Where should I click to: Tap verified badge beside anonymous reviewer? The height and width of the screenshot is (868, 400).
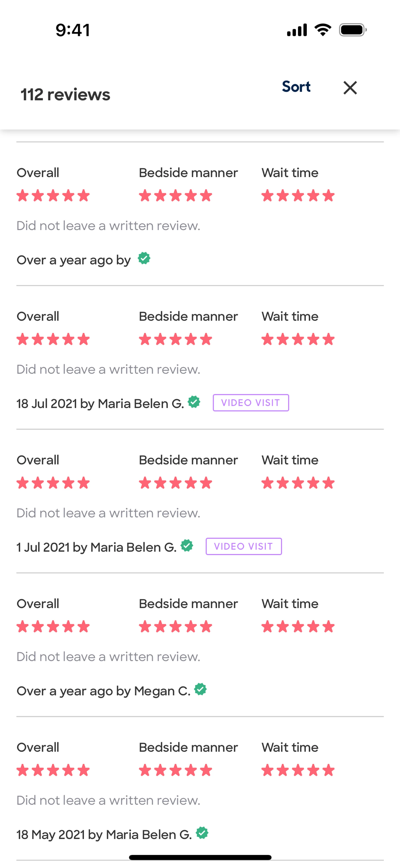(144, 258)
